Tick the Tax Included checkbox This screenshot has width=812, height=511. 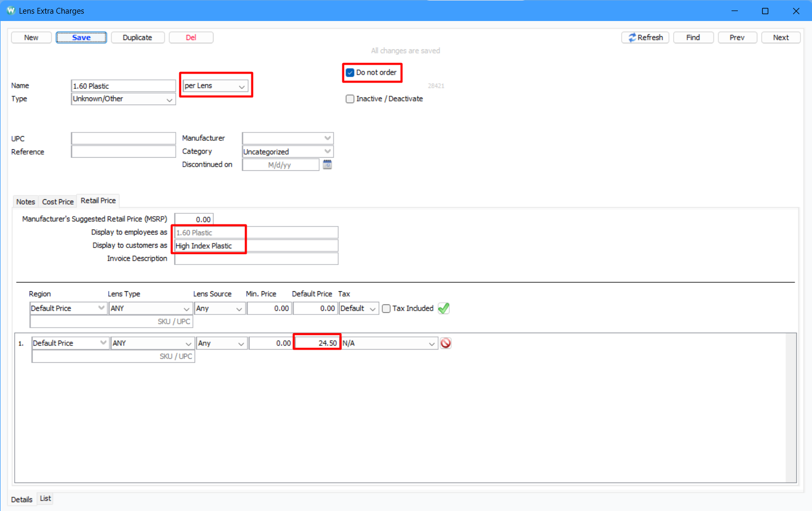pyautogui.click(x=387, y=309)
